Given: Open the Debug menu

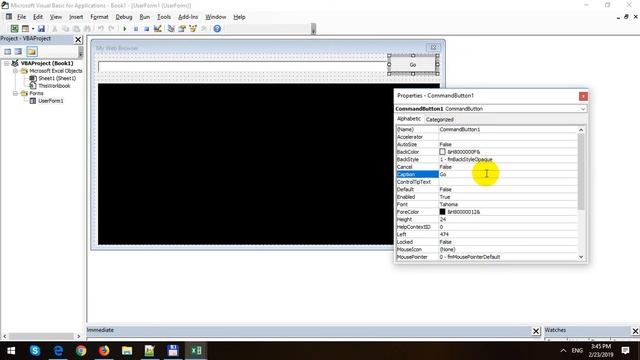Looking at the screenshot, I should pos(124,17).
